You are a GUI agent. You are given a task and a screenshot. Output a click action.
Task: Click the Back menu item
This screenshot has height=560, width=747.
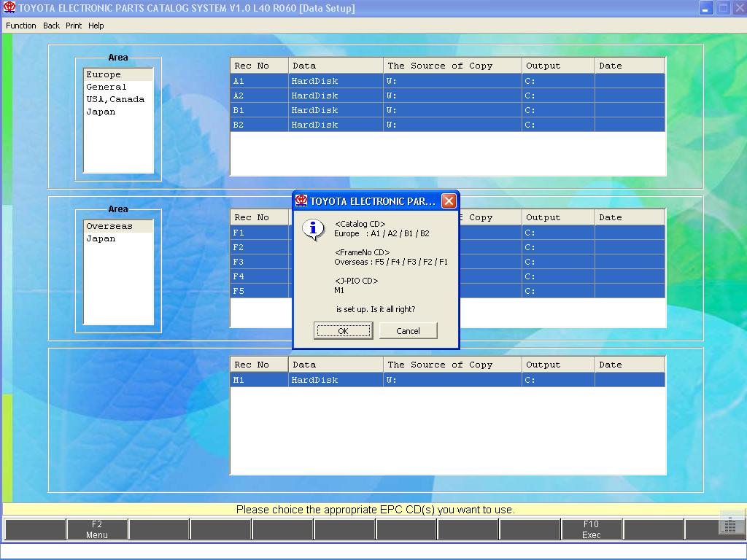pyautogui.click(x=51, y=26)
